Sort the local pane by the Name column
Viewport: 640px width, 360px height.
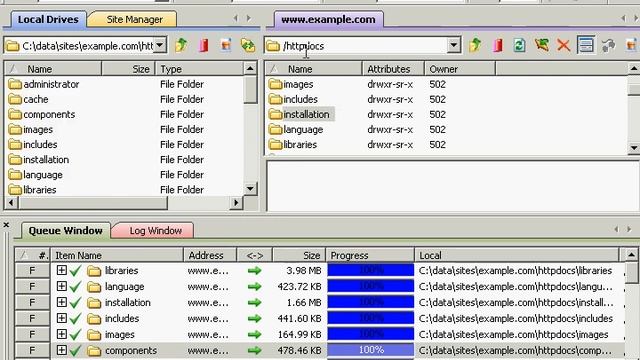[53, 69]
